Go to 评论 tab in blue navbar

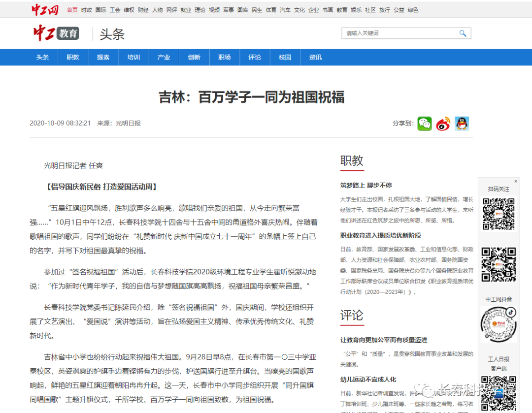(x=255, y=57)
